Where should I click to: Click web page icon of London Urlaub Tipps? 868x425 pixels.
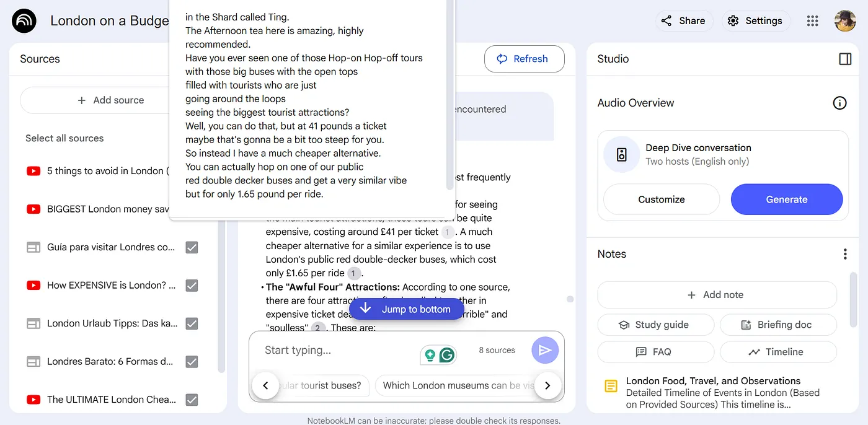(33, 323)
